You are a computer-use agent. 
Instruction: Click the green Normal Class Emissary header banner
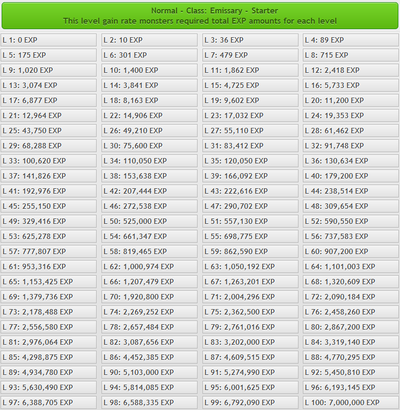point(200,16)
